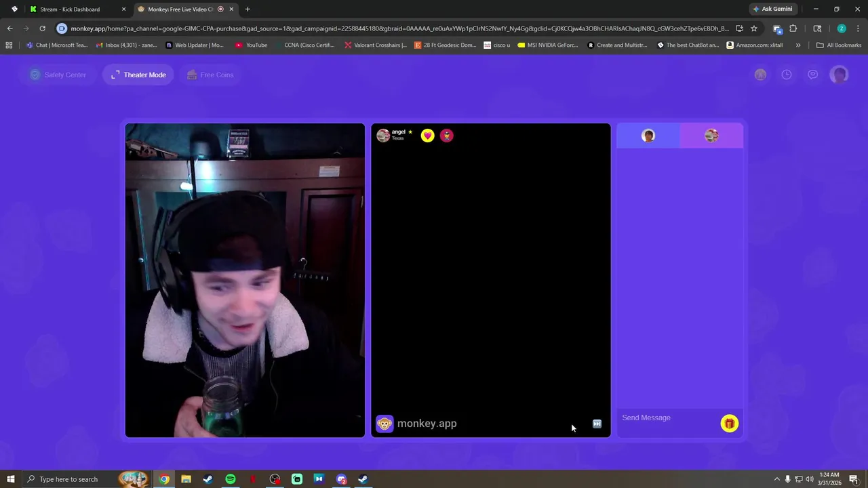The image size is (868, 488).
Task: Open The best ChatBot bookmark
Action: point(688,45)
